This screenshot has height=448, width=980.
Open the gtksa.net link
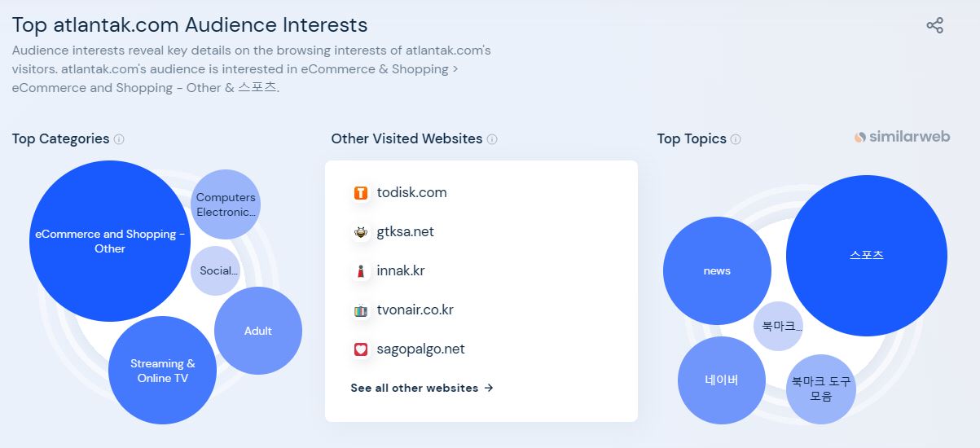pos(405,232)
